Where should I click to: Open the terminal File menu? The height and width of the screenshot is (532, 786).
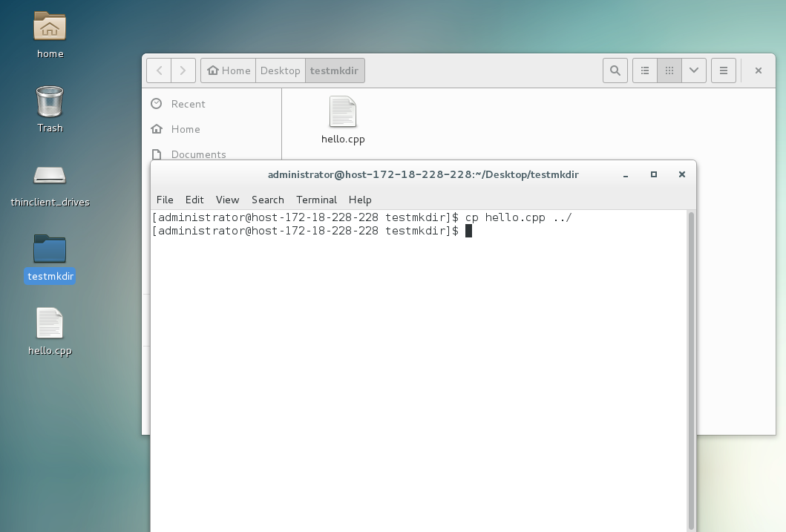[165, 200]
